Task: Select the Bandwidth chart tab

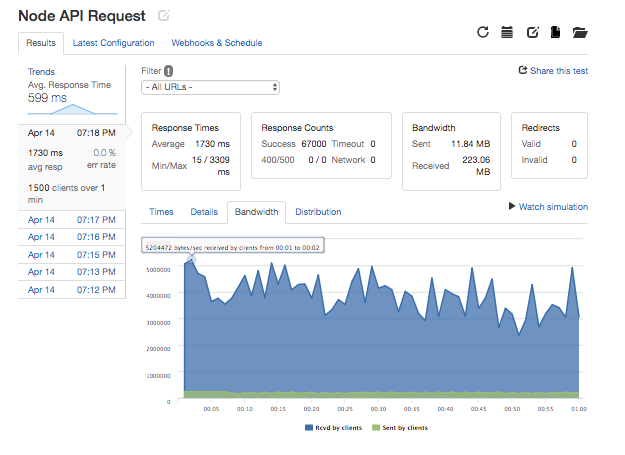Action: [256, 212]
